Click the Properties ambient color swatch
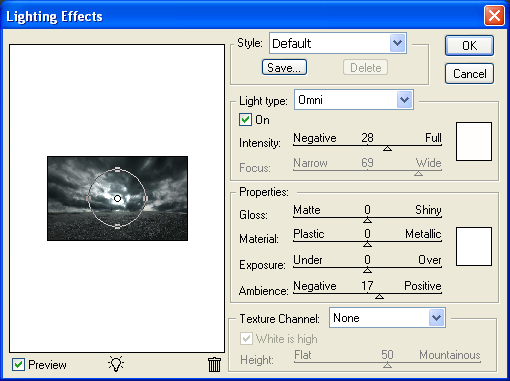This screenshot has width=510, height=381. (x=474, y=246)
